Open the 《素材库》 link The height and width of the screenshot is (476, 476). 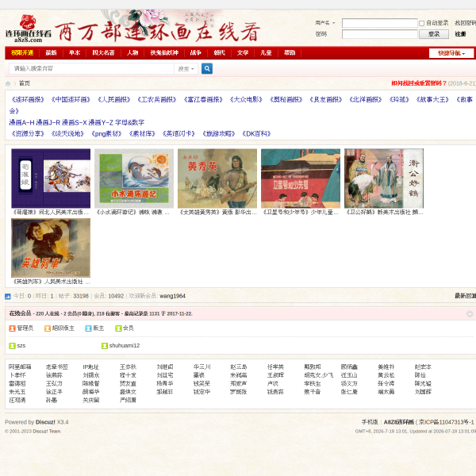[142, 134]
